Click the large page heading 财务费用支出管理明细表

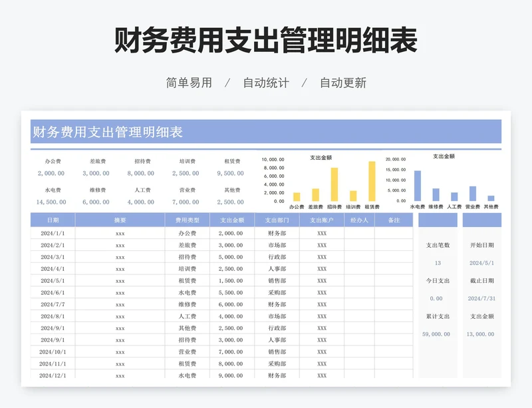(265, 40)
